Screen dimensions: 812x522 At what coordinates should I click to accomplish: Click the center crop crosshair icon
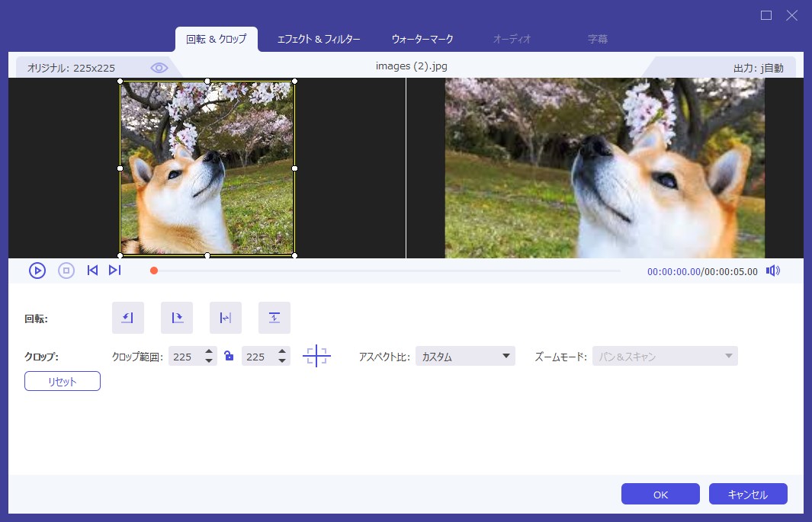(x=316, y=355)
